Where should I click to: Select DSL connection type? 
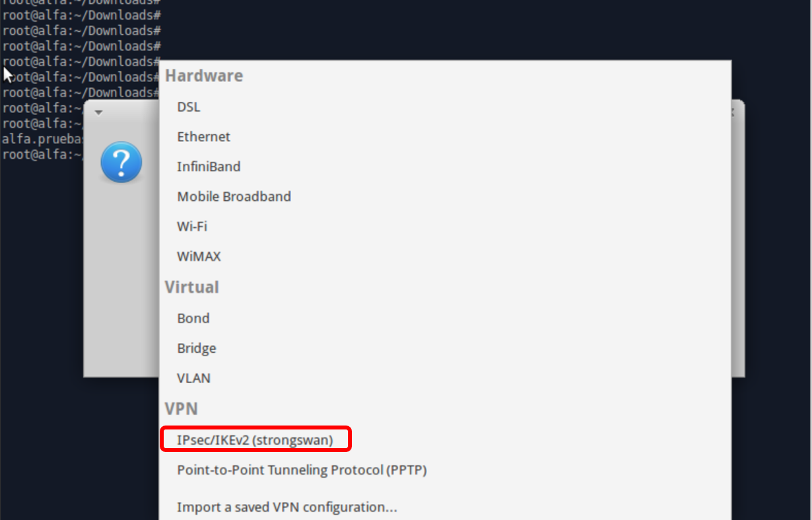click(x=446, y=106)
